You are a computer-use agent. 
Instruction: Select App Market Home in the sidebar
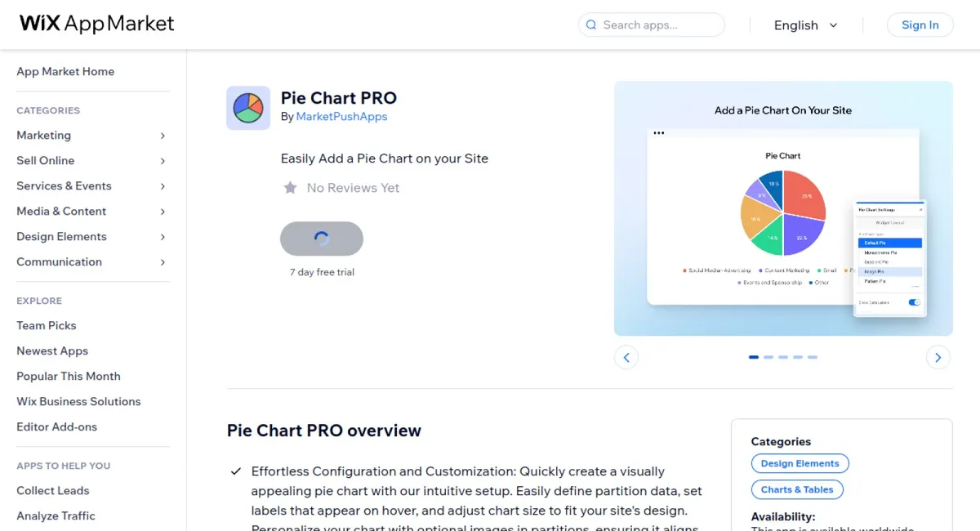(x=65, y=72)
